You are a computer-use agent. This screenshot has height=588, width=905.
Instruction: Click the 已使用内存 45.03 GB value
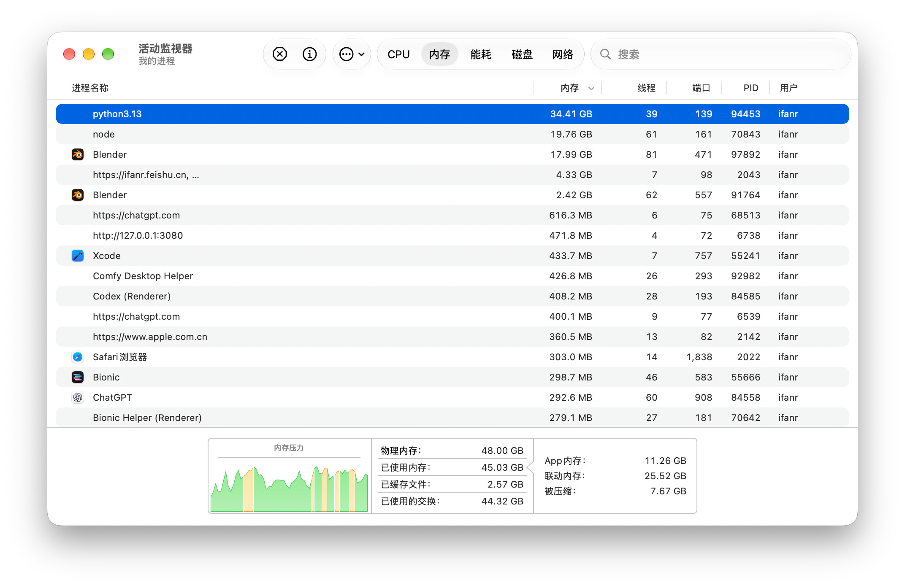502,467
